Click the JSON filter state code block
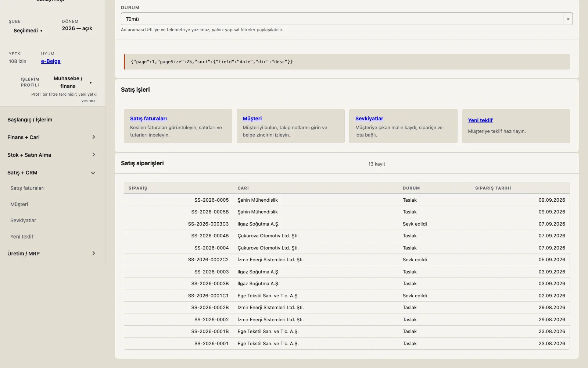 [347, 62]
